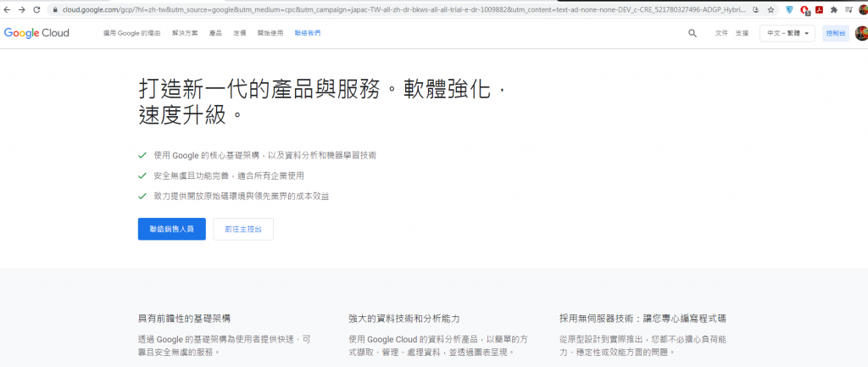
Task: Open the red circular extension with badge
Action: pyautogui.click(x=804, y=10)
